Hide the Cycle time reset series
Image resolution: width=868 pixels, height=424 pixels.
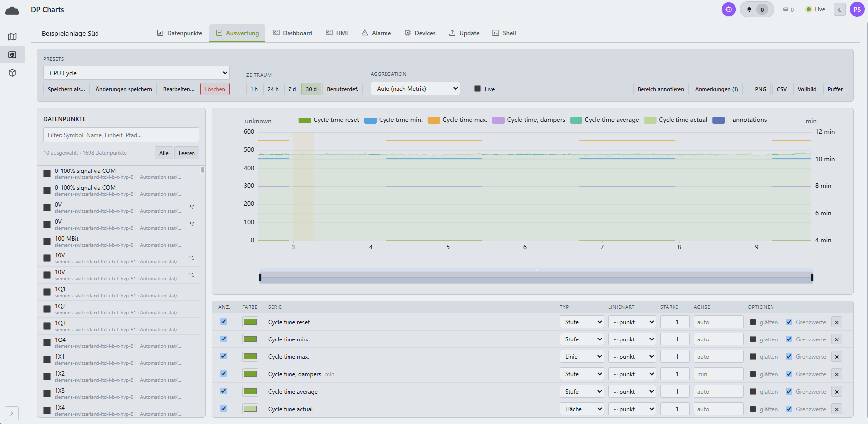click(223, 322)
